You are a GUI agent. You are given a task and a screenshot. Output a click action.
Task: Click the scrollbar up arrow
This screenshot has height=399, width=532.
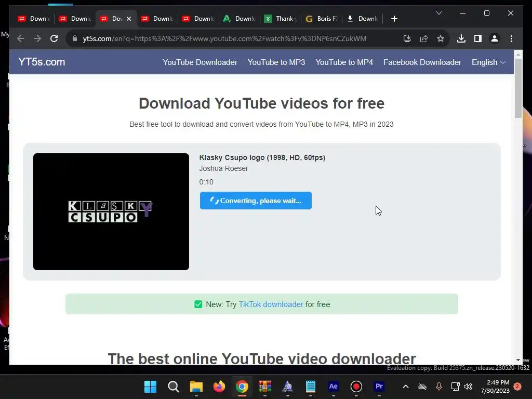pyautogui.click(x=518, y=54)
